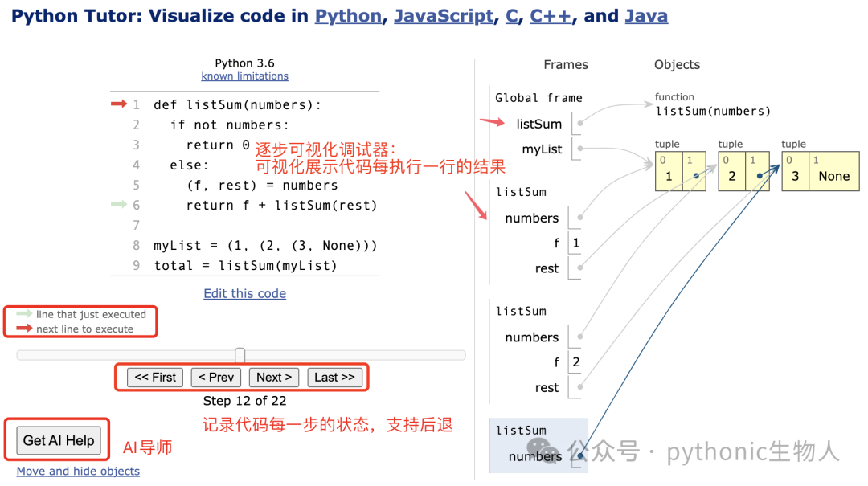This screenshot has height=486, width=868.
Task: Open the C++ link in the title
Action: pyautogui.click(x=551, y=16)
